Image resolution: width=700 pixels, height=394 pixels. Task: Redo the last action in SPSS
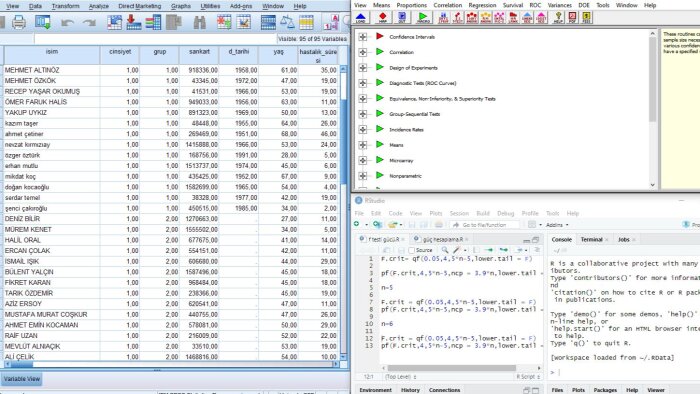(89, 22)
